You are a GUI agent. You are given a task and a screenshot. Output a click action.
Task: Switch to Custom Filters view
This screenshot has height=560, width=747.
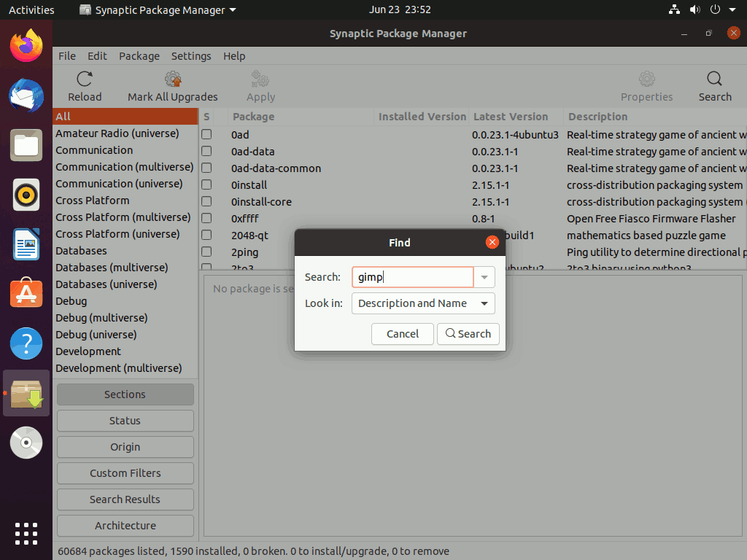[125, 472]
